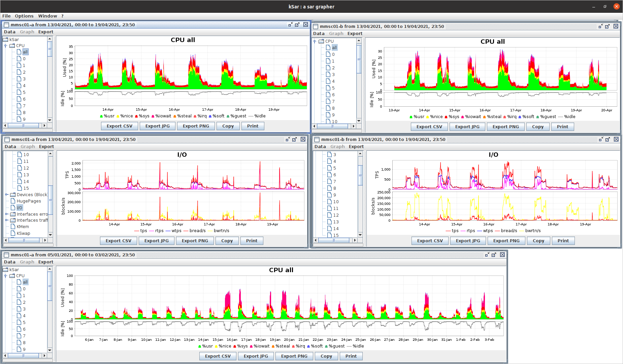Click up arrow of mmsc01-b I/O tree scrollbar

pyautogui.click(x=360, y=153)
